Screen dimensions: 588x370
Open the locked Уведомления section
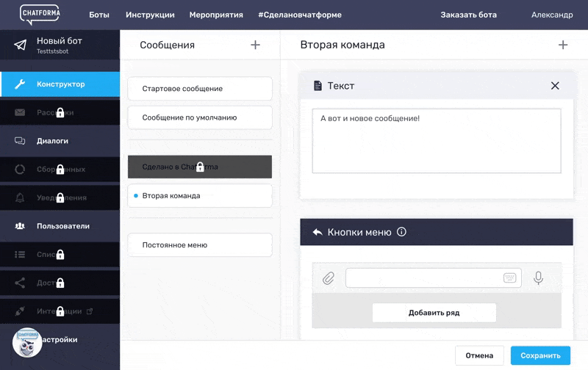coord(60,197)
